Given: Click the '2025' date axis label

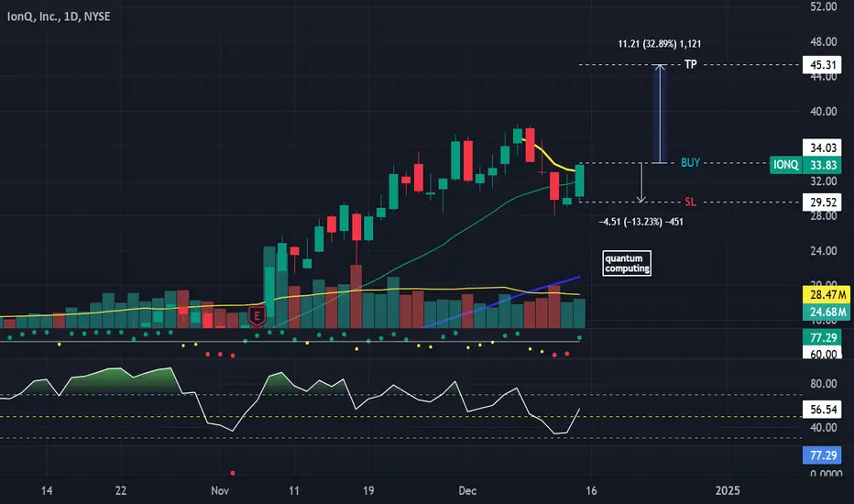Looking at the screenshot, I should click(x=728, y=490).
